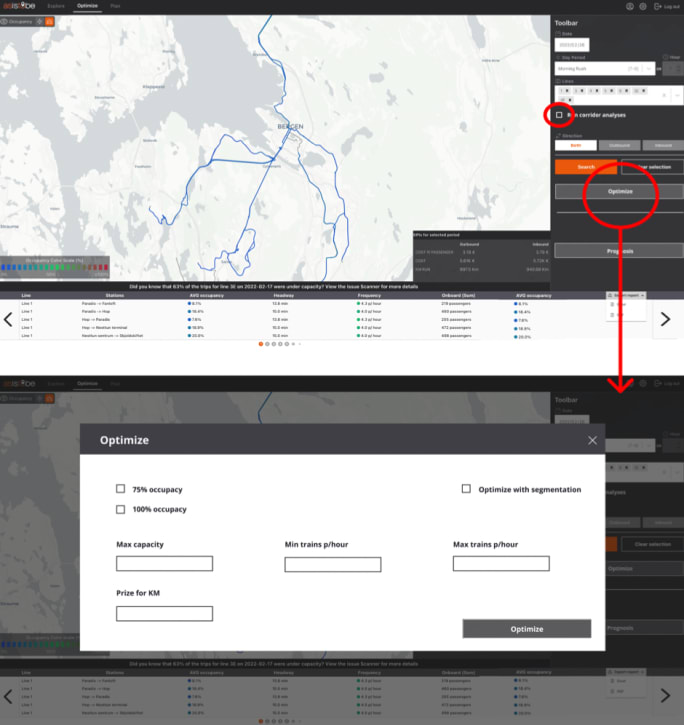Image resolution: width=684 pixels, height=725 pixels.
Task: Click the orange map layer icon
Action: [50, 20]
